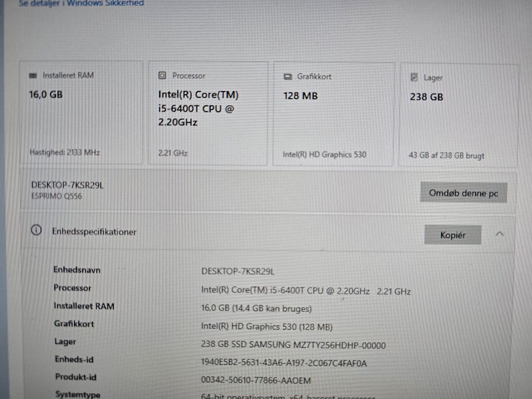Click the Enhedsnavn label

point(77,270)
